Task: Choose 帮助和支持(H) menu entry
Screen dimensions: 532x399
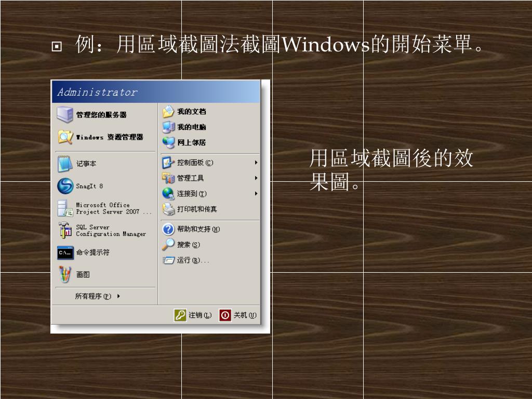Action: click(x=198, y=229)
